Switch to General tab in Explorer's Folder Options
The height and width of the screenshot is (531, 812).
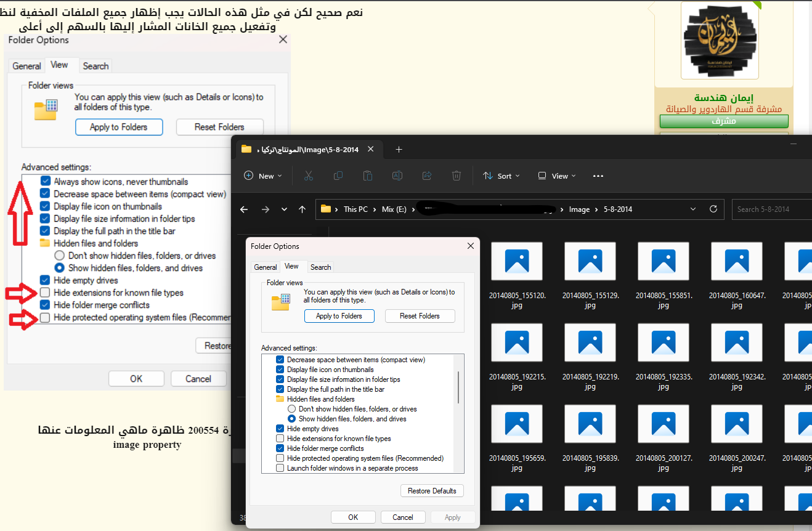click(266, 267)
